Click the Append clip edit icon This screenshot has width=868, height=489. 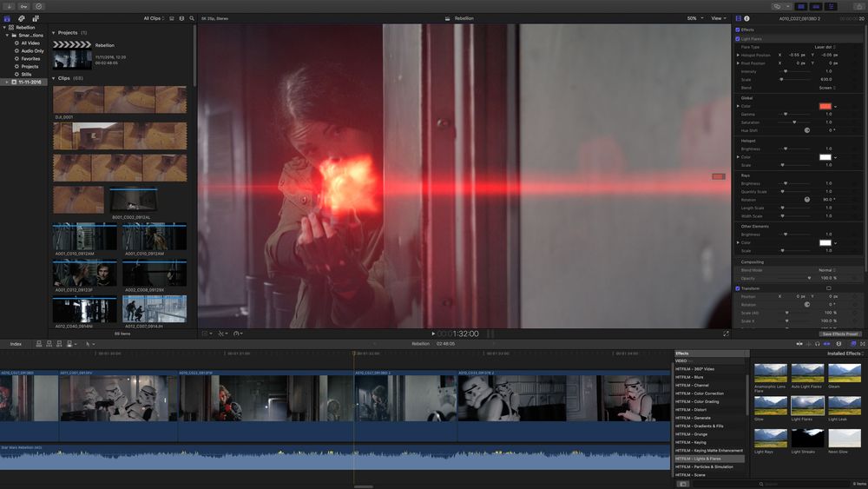click(59, 344)
